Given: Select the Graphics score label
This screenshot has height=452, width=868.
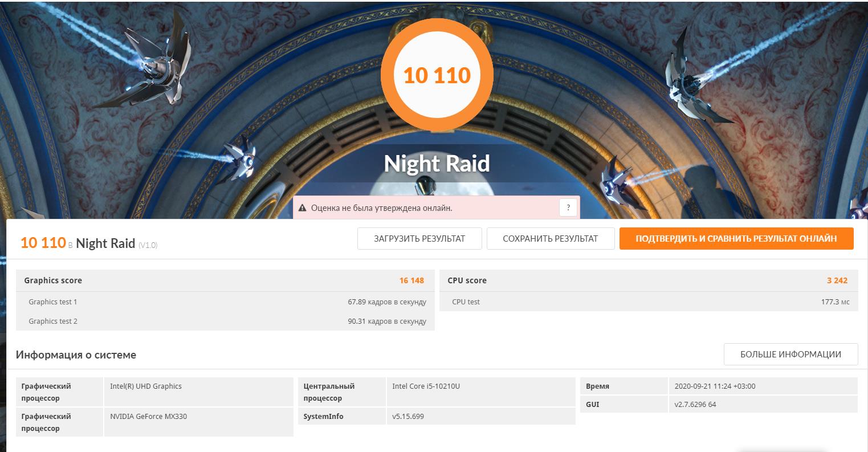Looking at the screenshot, I should 53,280.
